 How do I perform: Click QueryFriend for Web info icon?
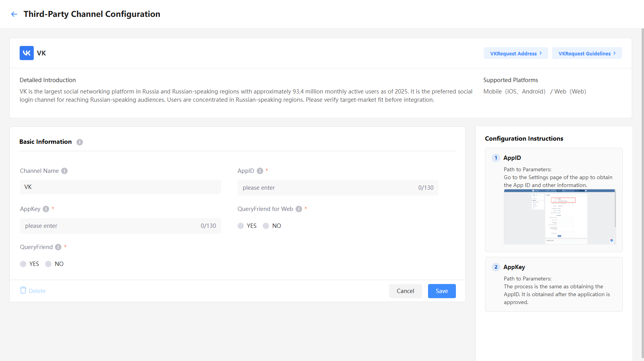coord(299,209)
